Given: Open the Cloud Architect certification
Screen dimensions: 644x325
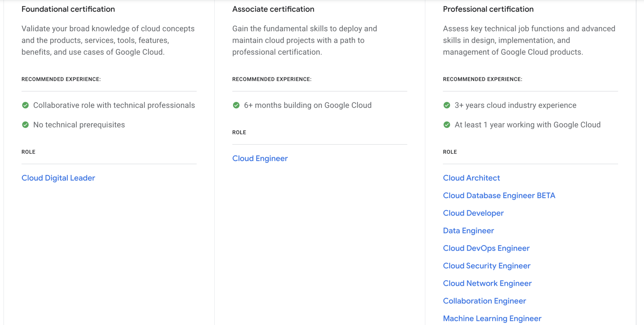Looking at the screenshot, I should [x=471, y=178].
